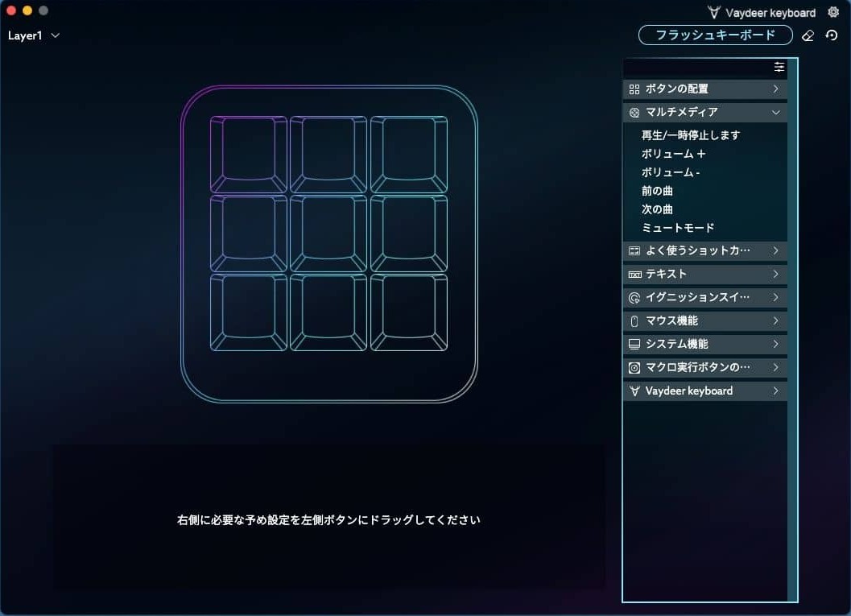Image resolution: width=851 pixels, height=616 pixels.
Task: Select ボリューム + preset
Action: pos(673,154)
